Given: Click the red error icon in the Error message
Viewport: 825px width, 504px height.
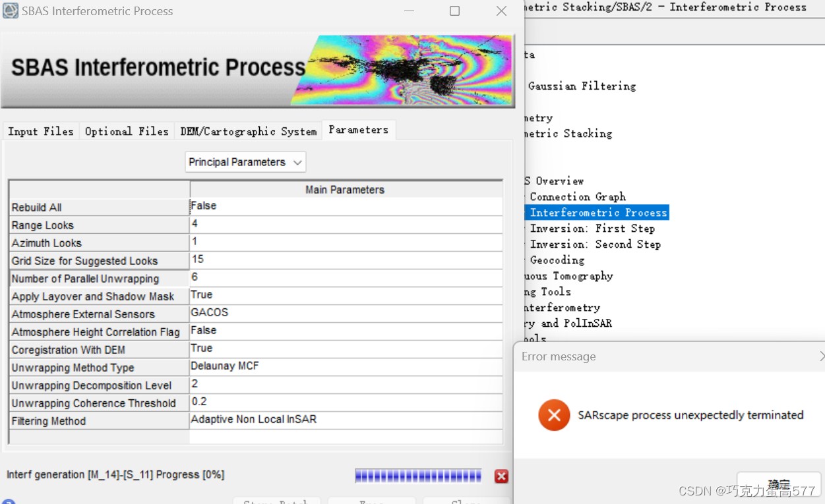Looking at the screenshot, I should pyautogui.click(x=554, y=415).
